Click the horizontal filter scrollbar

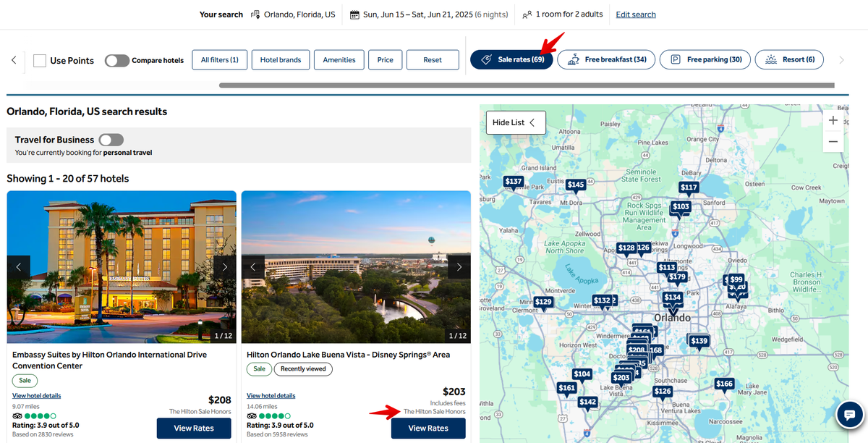pos(527,85)
